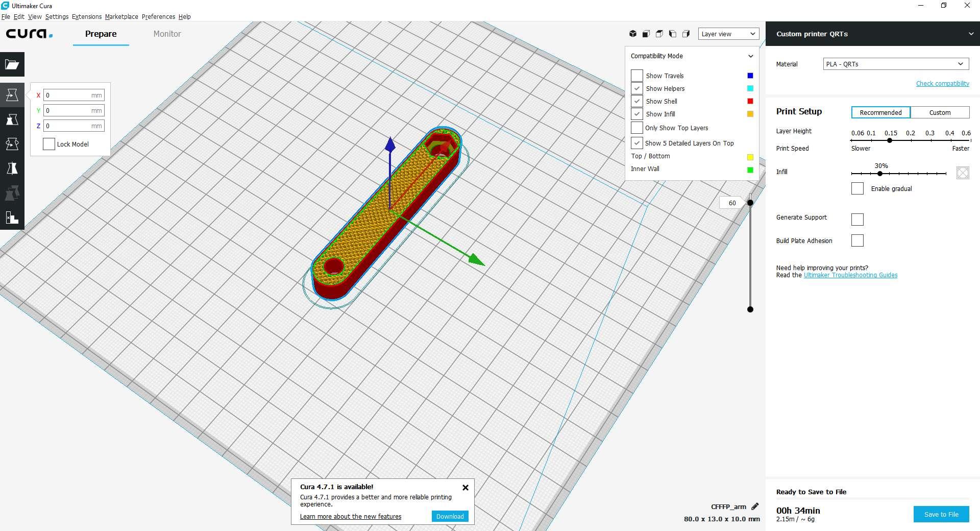980x531 pixels.
Task: Click the green Inner Wall color swatch
Action: (750, 170)
